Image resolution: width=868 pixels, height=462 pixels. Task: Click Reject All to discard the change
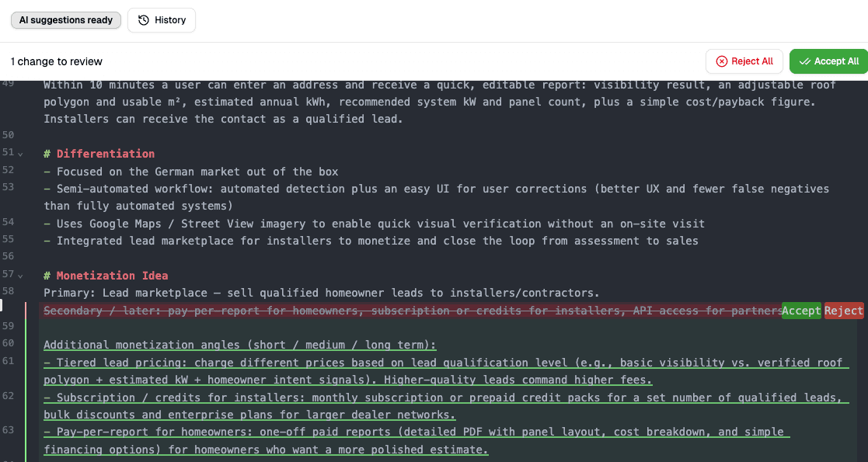coord(744,61)
